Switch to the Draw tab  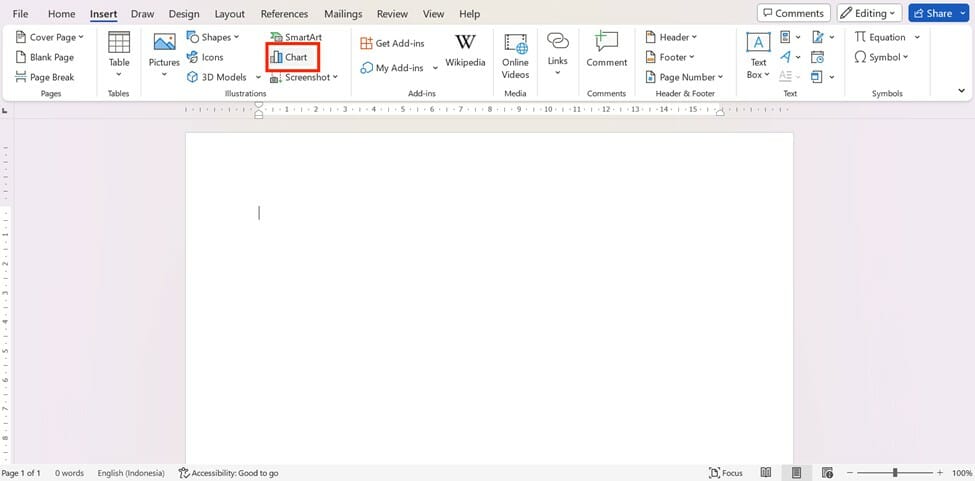[x=142, y=14]
